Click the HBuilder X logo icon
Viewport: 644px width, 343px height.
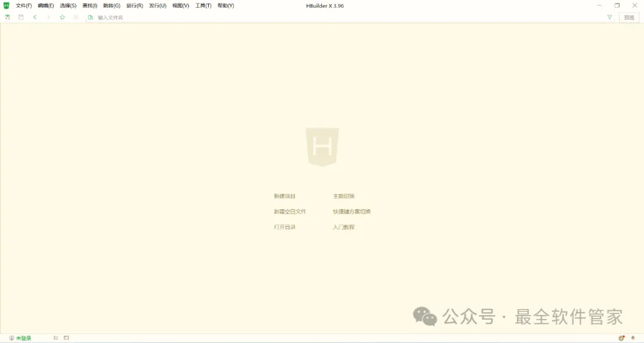point(6,6)
